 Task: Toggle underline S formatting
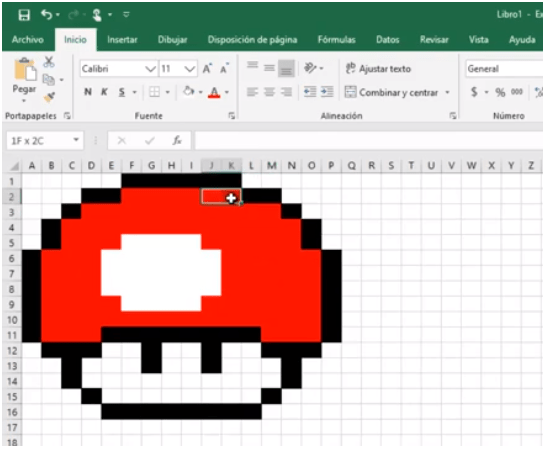122,92
